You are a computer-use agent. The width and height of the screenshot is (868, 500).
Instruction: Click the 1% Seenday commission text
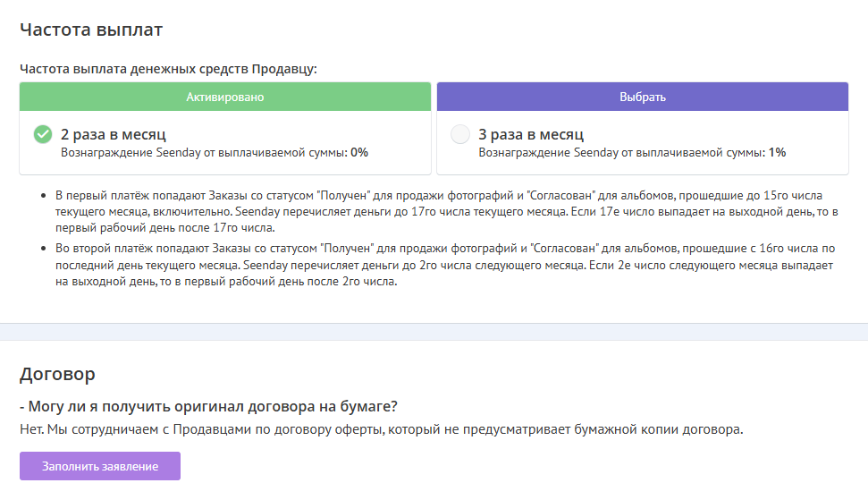pyautogui.click(x=777, y=153)
